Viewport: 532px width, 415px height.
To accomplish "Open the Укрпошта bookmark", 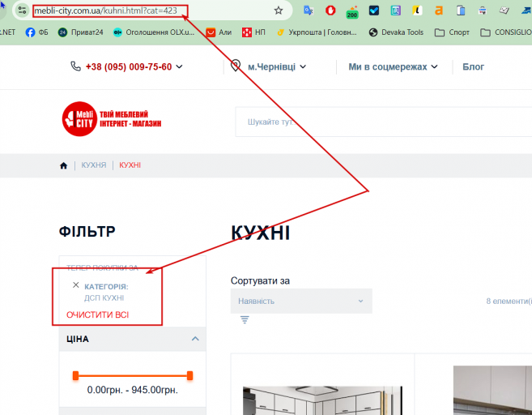I will (x=317, y=32).
